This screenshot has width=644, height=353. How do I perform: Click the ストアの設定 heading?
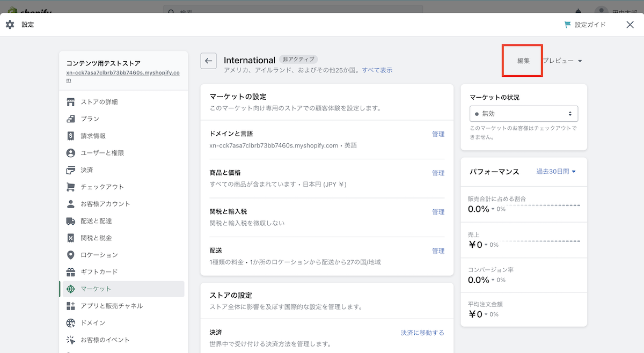click(231, 295)
